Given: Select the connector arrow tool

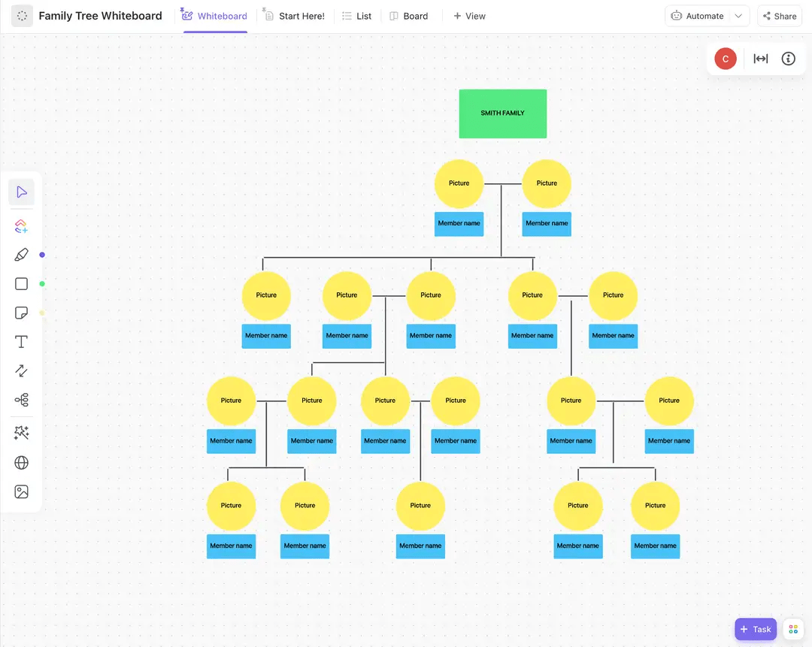Looking at the screenshot, I should point(21,370).
